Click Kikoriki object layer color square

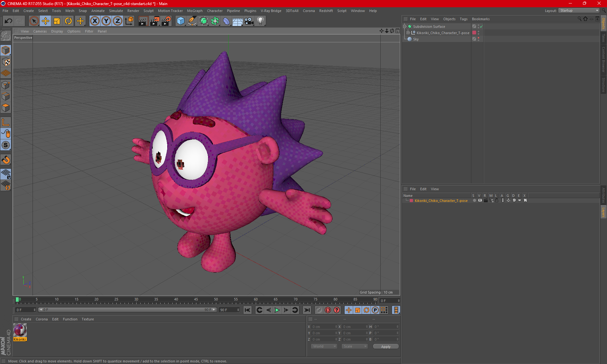pyautogui.click(x=474, y=33)
